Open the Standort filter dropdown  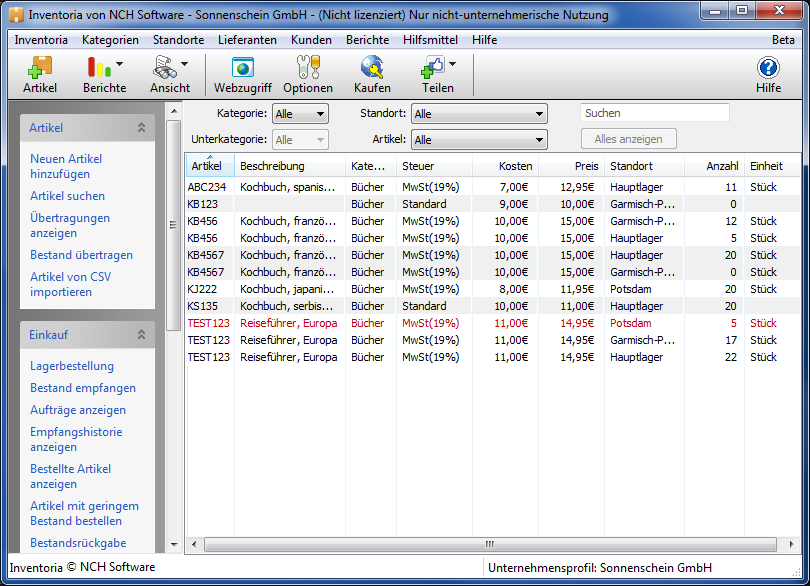click(479, 114)
